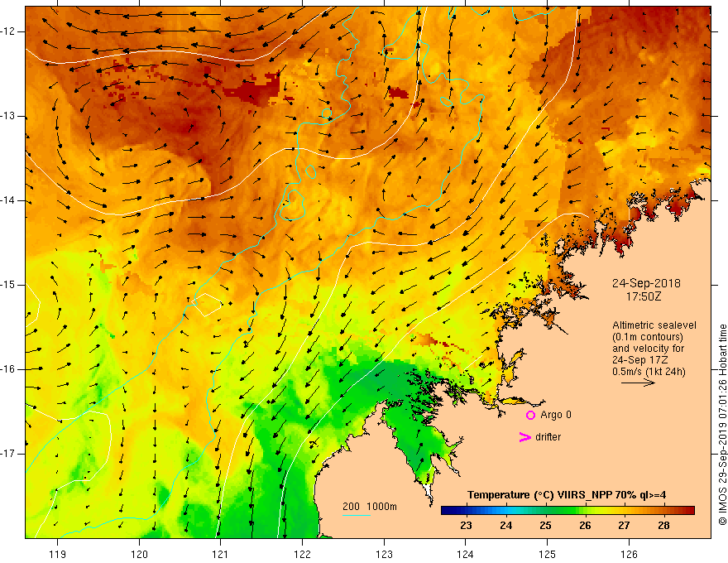Click the 'drifter' legend label
This screenshot has width=728, height=563.
[548, 437]
